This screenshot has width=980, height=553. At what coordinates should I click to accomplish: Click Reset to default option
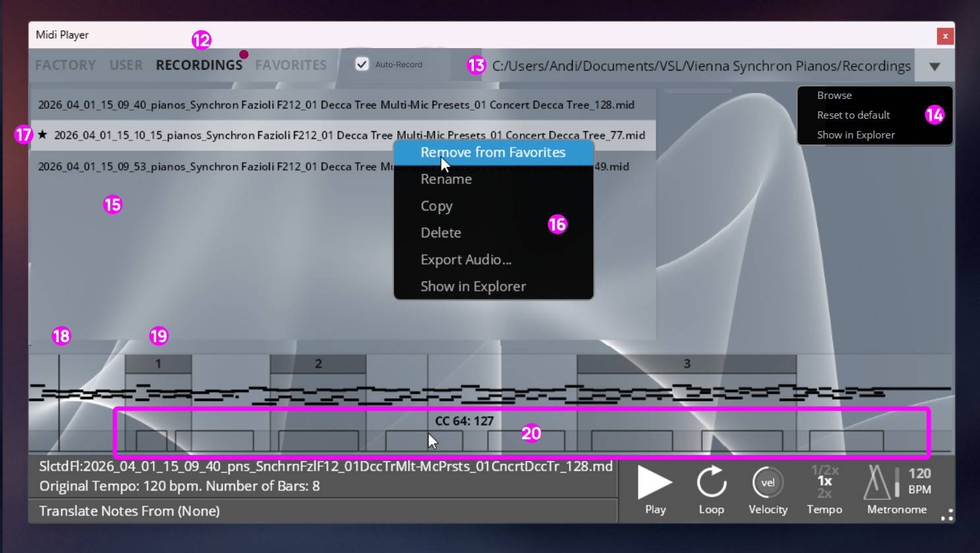coord(853,115)
